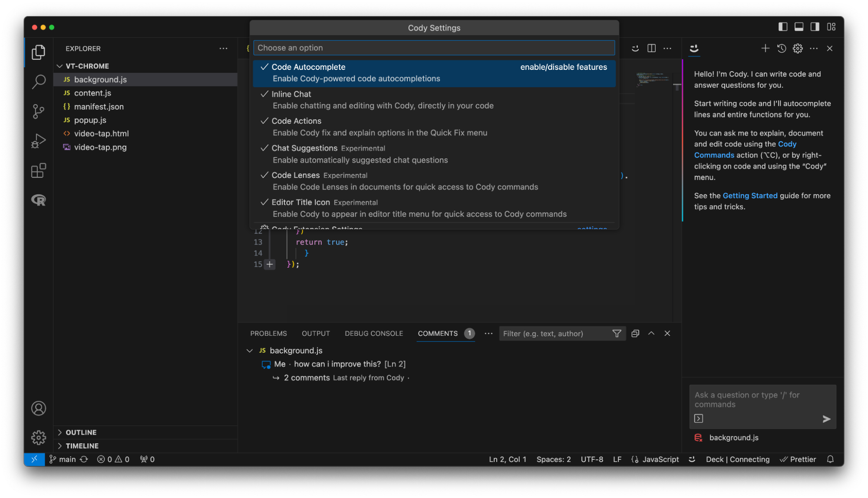This screenshot has height=498, width=868.
Task: Click the chat history icon in Cody
Action: pyautogui.click(x=781, y=48)
